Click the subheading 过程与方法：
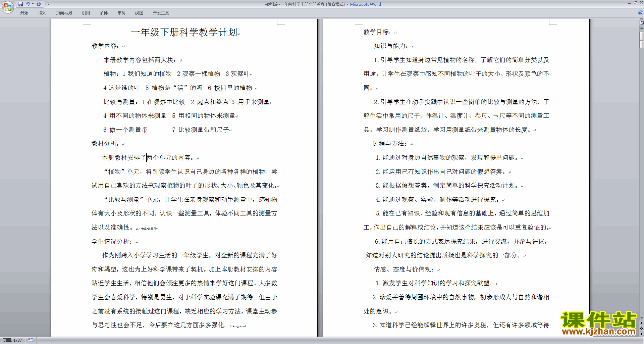 pyautogui.click(x=390, y=144)
